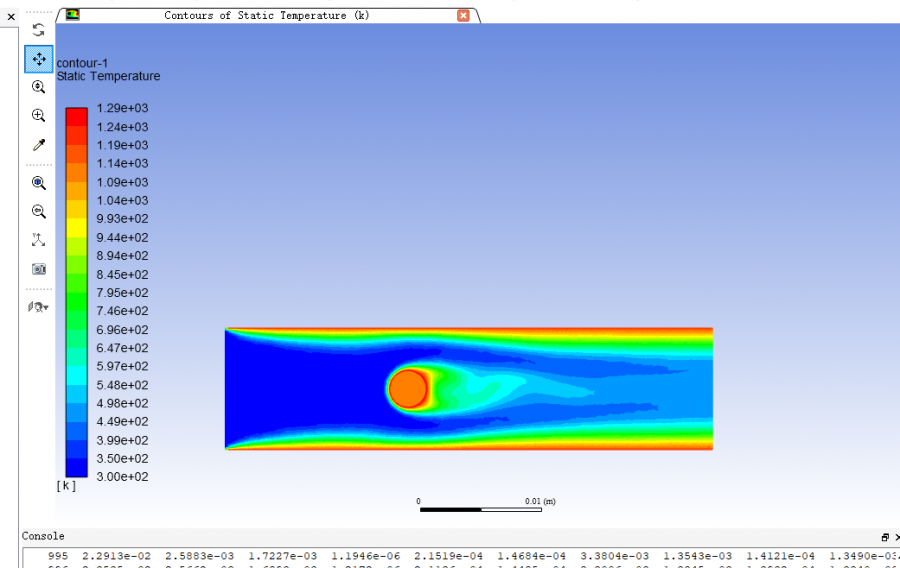
Task: Click the Fit to Window icon
Action: 38,183
